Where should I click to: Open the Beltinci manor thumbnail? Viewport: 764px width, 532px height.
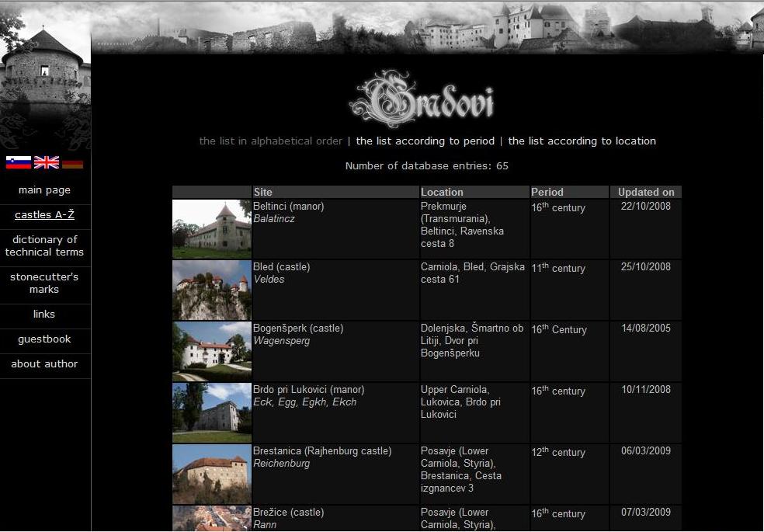tap(212, 229)
